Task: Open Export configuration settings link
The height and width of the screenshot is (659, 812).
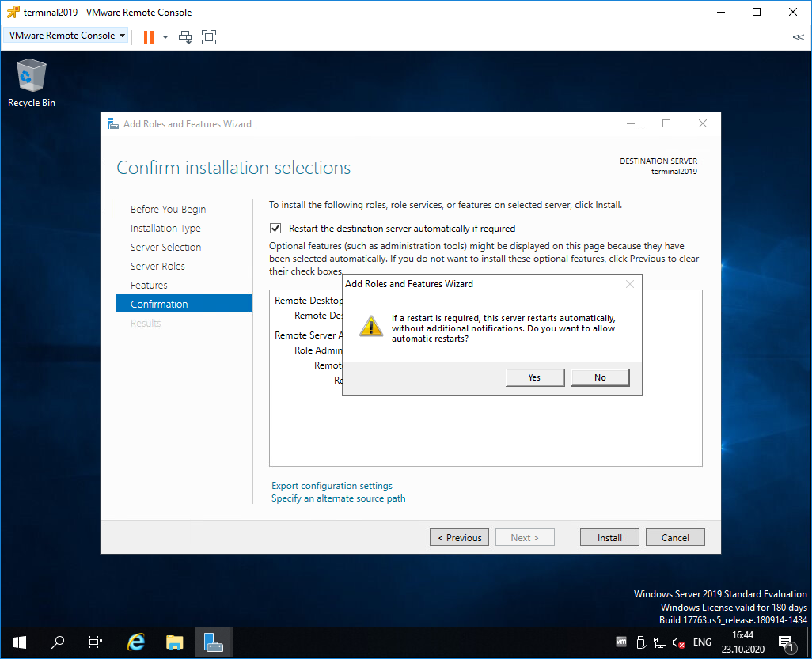Action: 332,486
